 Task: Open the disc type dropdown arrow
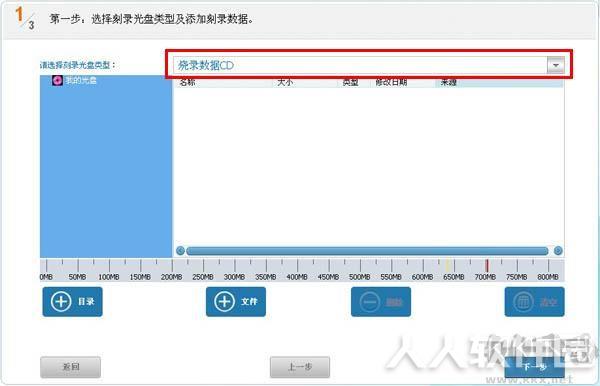coord(556,65)
